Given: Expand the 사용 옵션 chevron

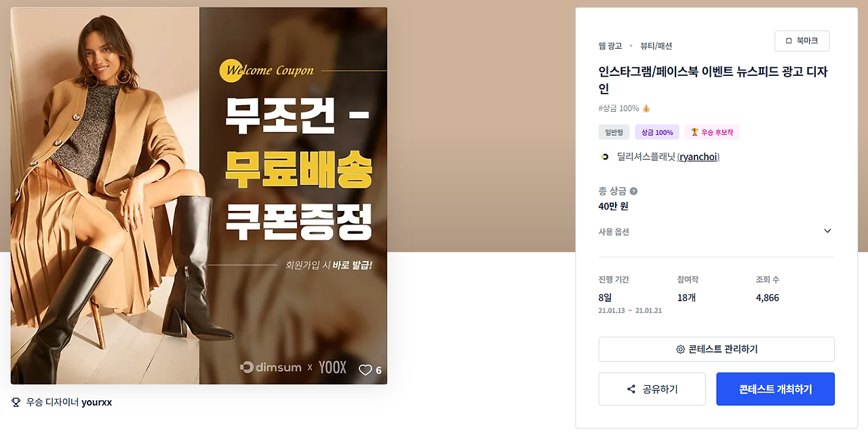Looking at the screenshot, I should click(827, 231).
